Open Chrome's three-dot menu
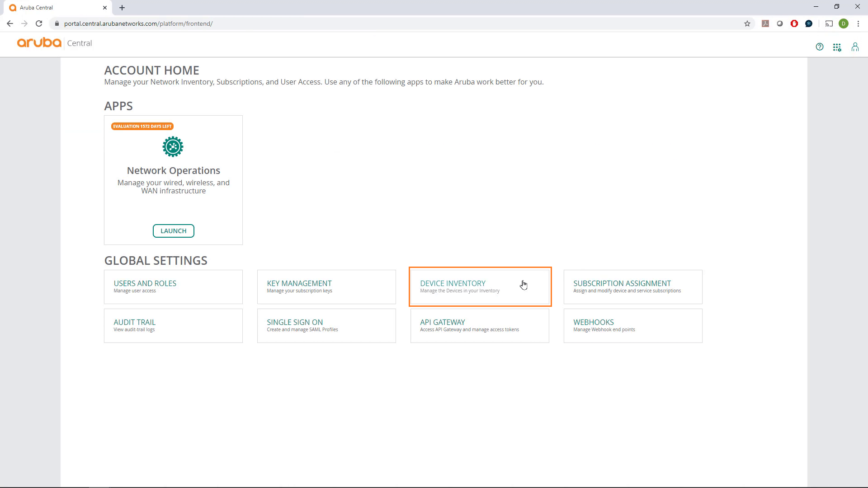Screen dimensions: 868x488 pyautogui.click(x=859, y=23)
